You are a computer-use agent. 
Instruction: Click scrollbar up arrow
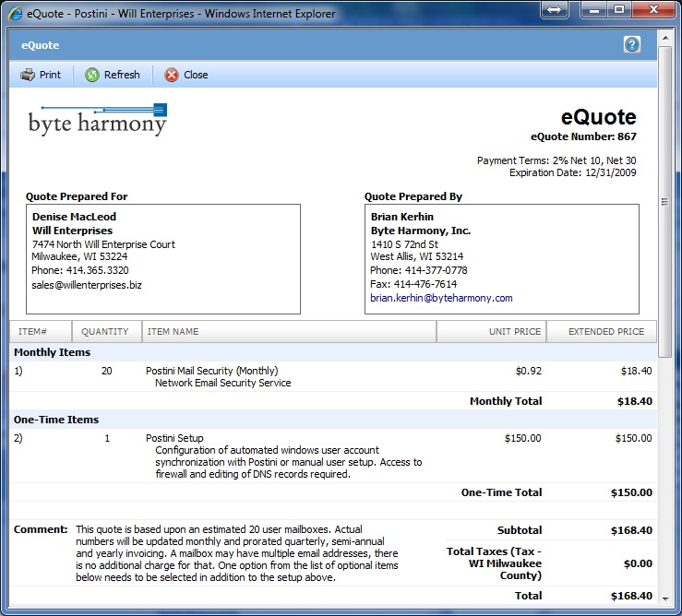pyautogui.click(x=664, y=38)
